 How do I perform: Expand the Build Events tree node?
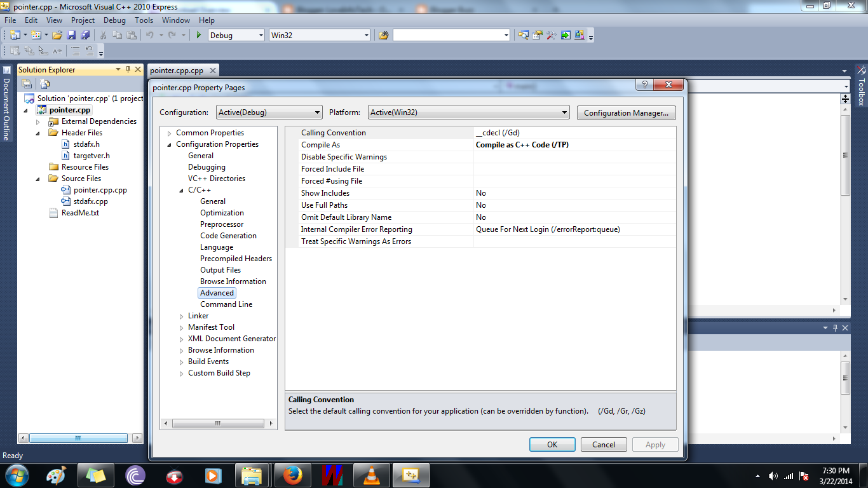(181, 362)
